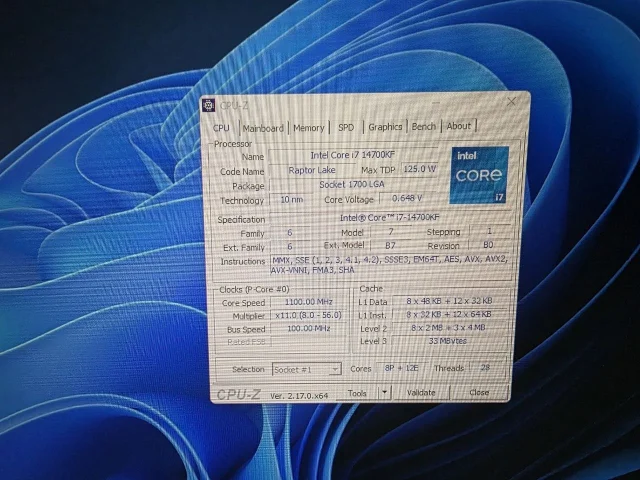Image resolution: width=640 pixels, height=480 pixels.
Task: Click the Ext. Model value B7
Action: click(x=390, y=245)
